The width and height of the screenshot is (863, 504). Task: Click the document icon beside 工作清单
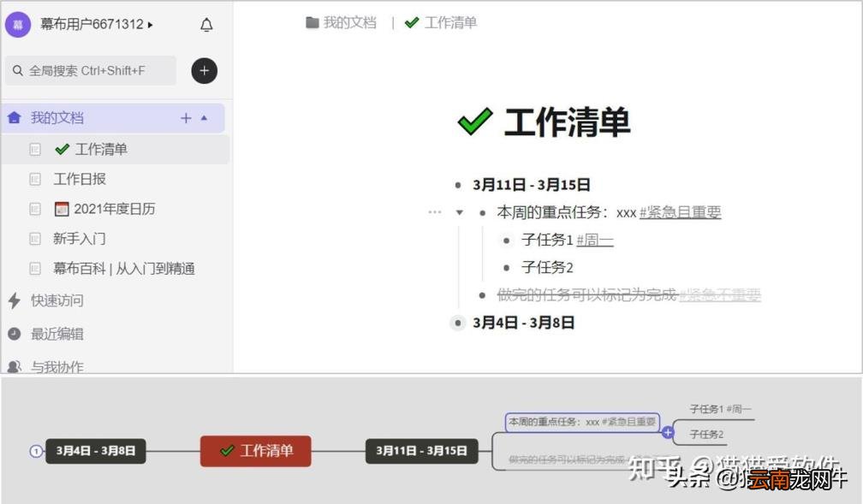click(34, 149)
